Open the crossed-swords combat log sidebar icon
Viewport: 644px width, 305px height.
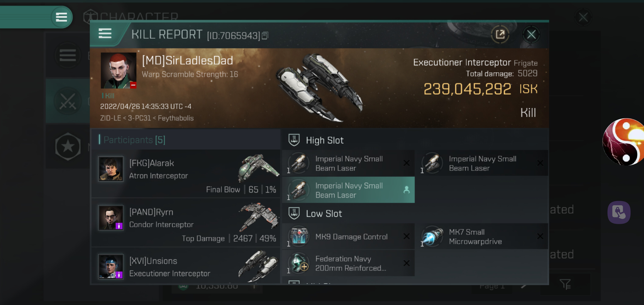coord(68,101)
